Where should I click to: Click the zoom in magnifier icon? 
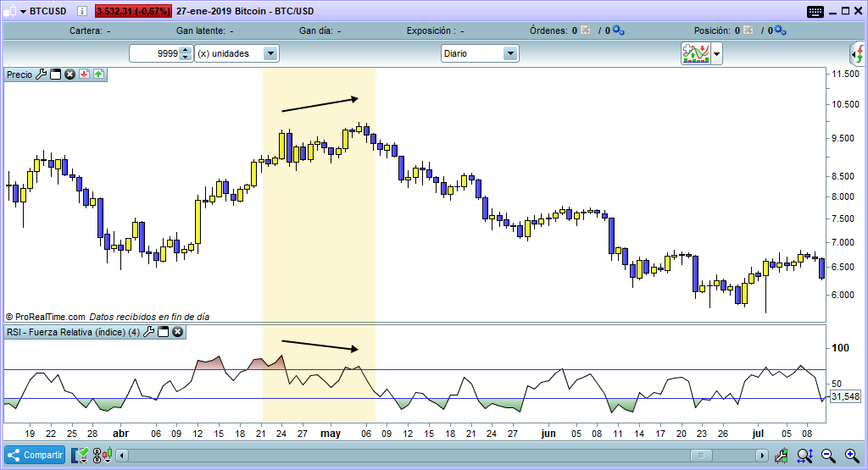[x=849, y=456]
